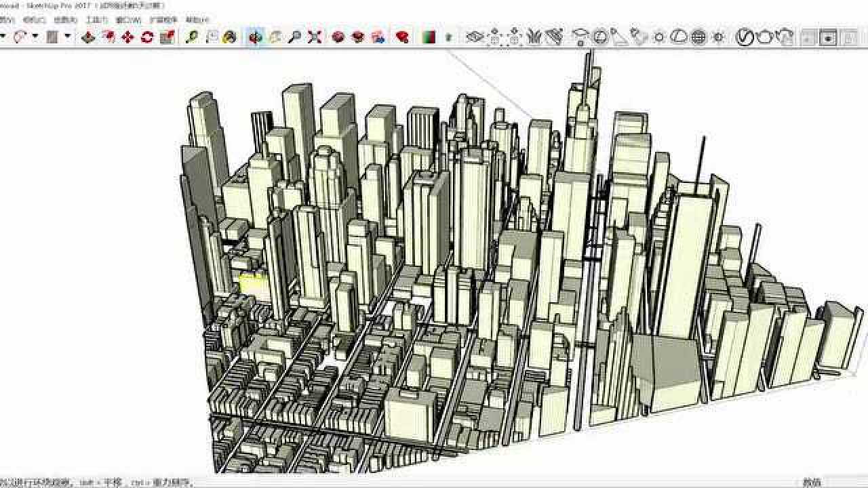
Task: Select the Pan hand tool
Action: (x=275, y=37)
